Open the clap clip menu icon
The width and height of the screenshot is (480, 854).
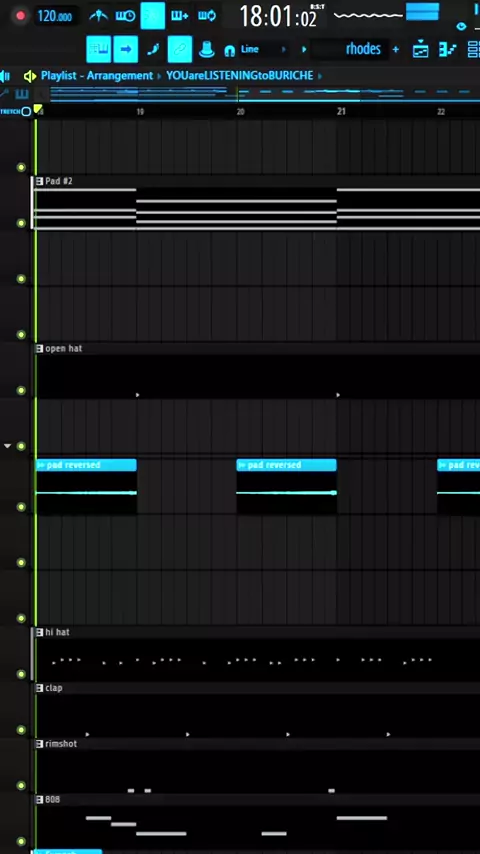[39, 688]
